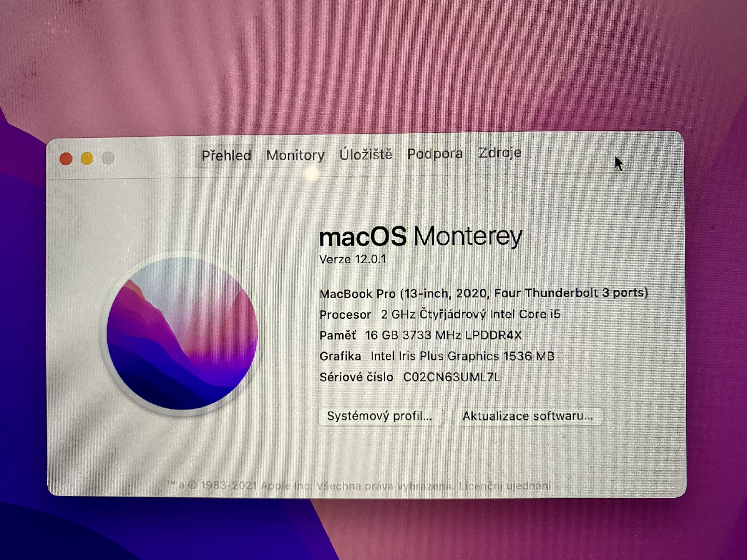Click the macOS Monterey circular logo
The height and width of the screenshot is (560, 747).
[x=182, y=334]
